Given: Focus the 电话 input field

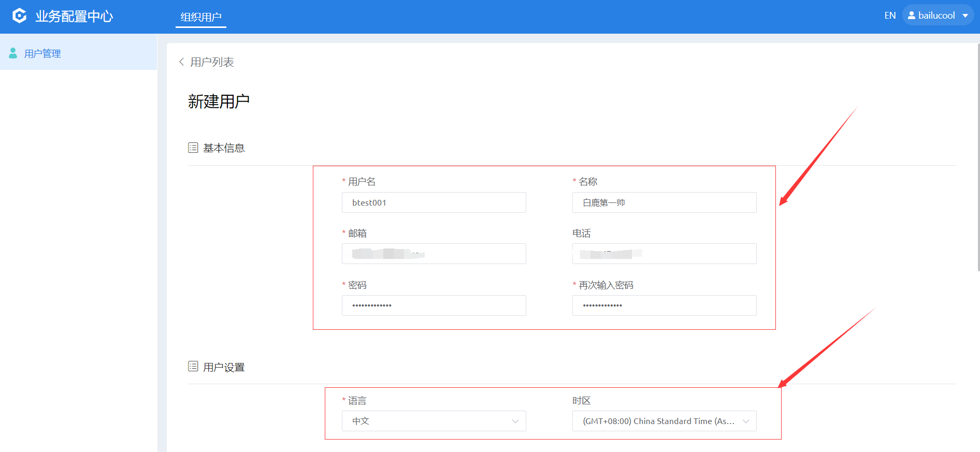Looking at the screenshot, I should click(664, 254).
